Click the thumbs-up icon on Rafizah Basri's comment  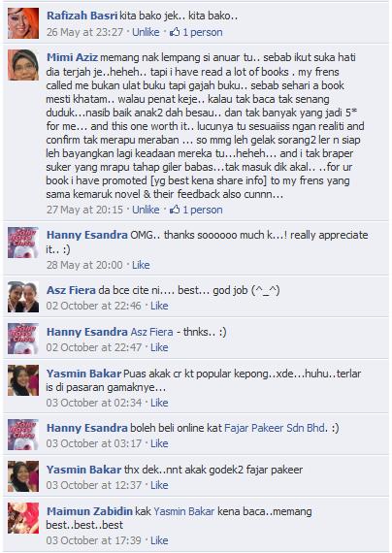point(175,32)
